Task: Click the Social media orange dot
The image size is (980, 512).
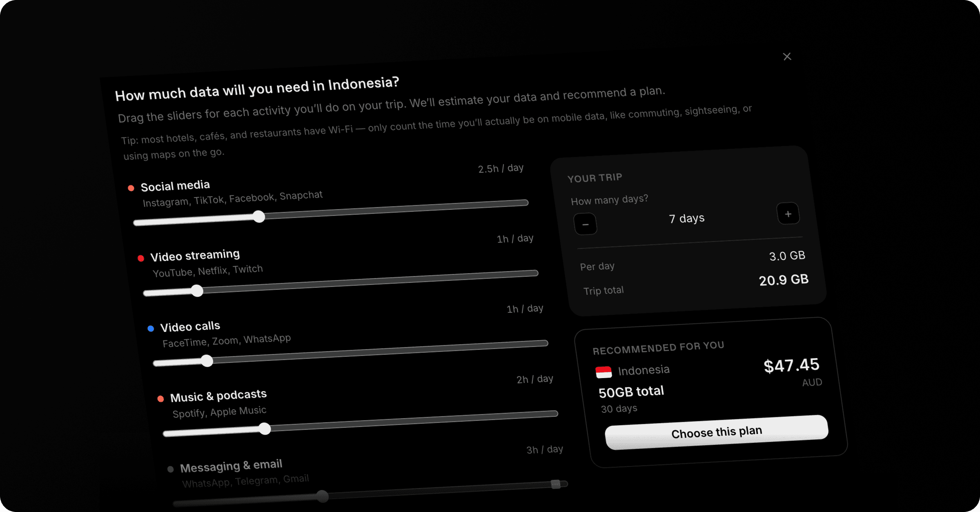Action: coord(131,188)
